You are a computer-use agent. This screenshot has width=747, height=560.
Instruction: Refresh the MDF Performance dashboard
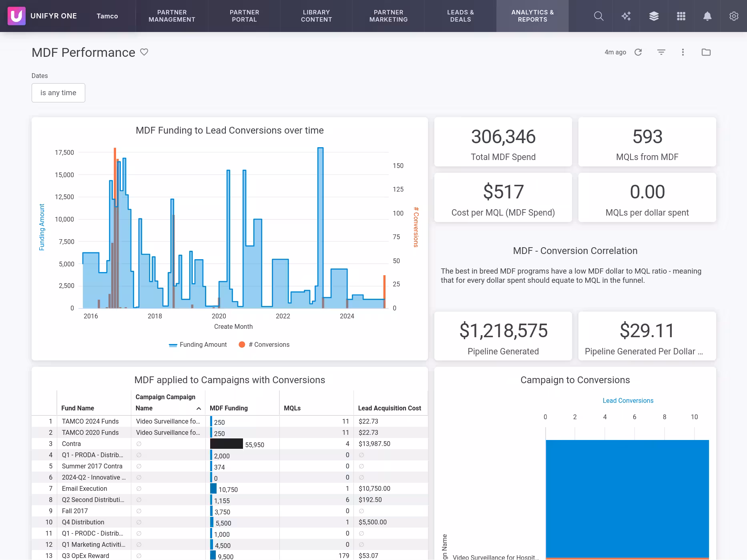coord(639,52)
